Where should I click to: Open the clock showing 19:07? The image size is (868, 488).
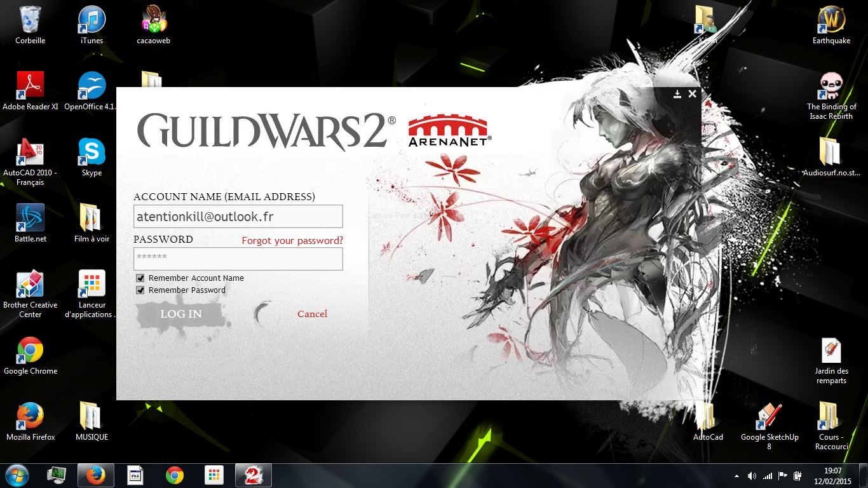[832, 476]
